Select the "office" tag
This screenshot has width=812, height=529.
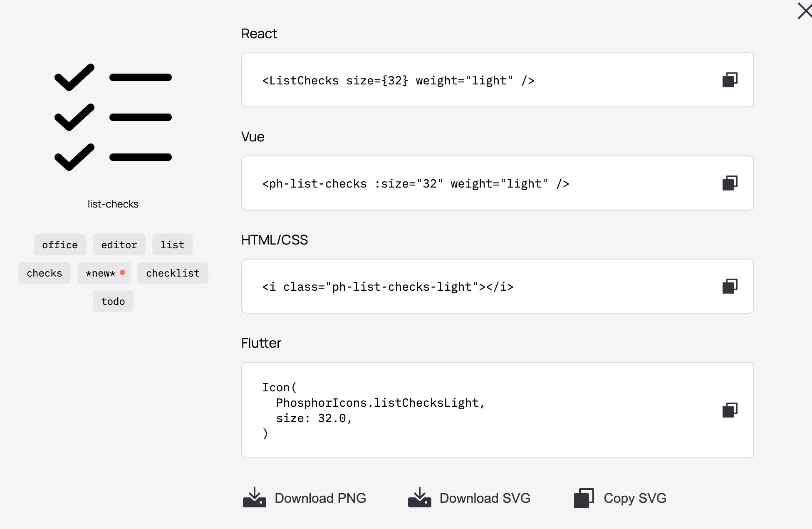point(60,245)
